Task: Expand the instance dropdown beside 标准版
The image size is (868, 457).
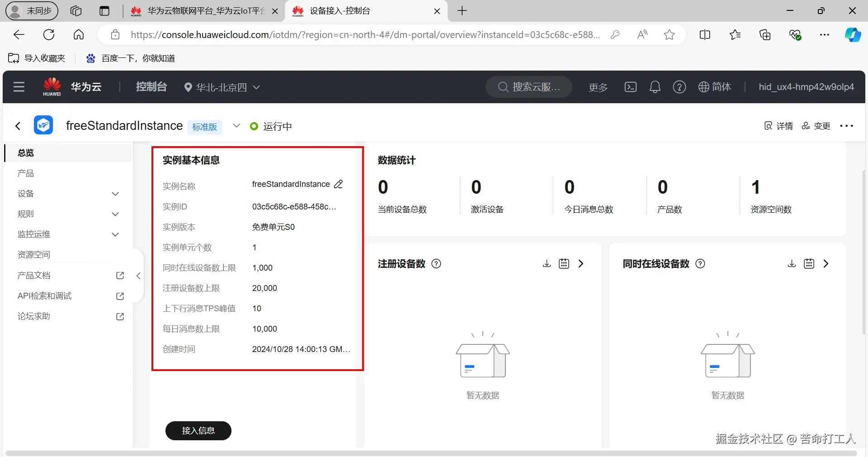Action: (x=236, y=126)
